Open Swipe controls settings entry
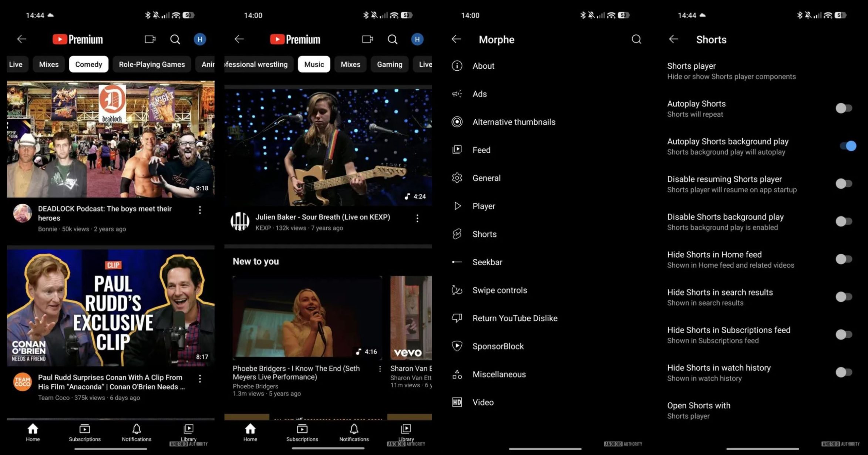 [499, 290]
